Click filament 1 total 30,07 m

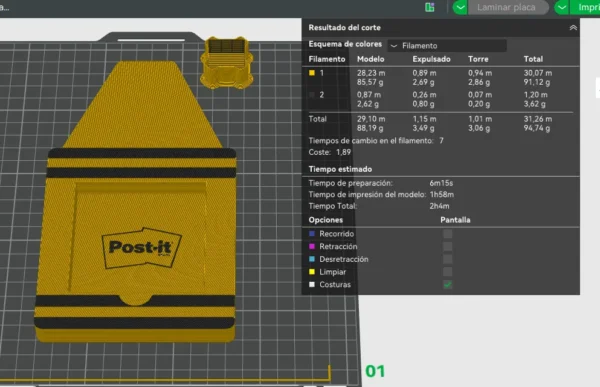pyautogui.click(x=538, y=73)
